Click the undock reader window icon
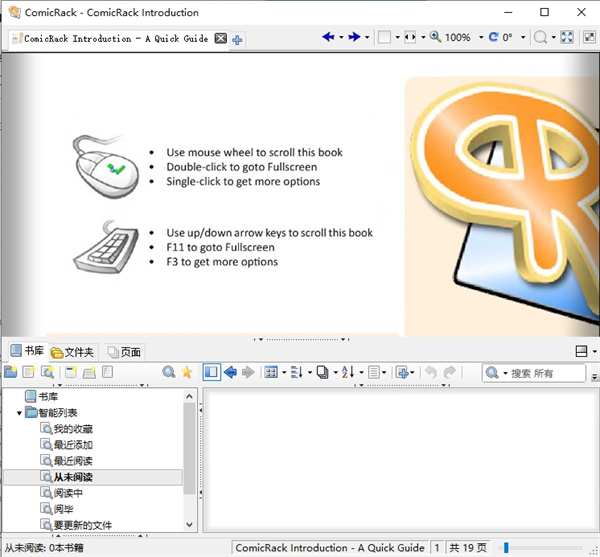This screenshot has height=557, width=600. [589, 37]
